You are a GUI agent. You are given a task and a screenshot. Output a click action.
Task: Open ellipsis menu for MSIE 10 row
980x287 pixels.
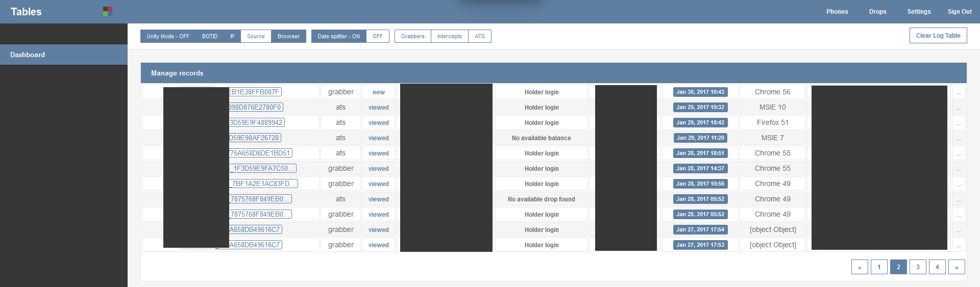point(959,108)
